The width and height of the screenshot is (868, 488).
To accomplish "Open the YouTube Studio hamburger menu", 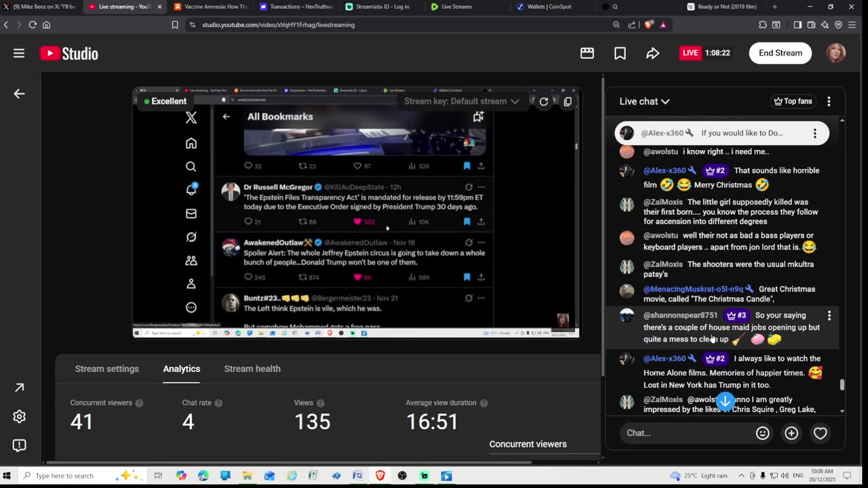I will 19,53.
